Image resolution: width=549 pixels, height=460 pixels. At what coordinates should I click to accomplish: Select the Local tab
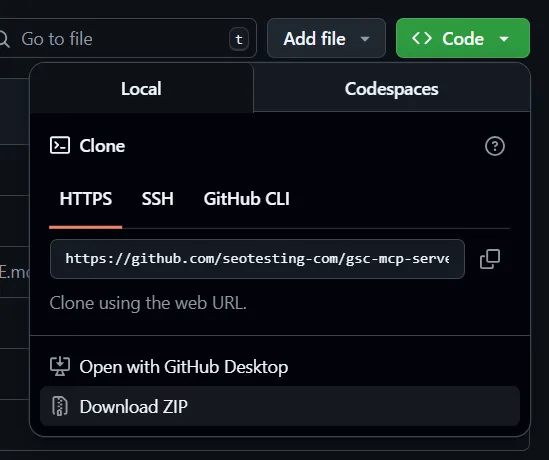pyautogui.click(x=141, y=88)
